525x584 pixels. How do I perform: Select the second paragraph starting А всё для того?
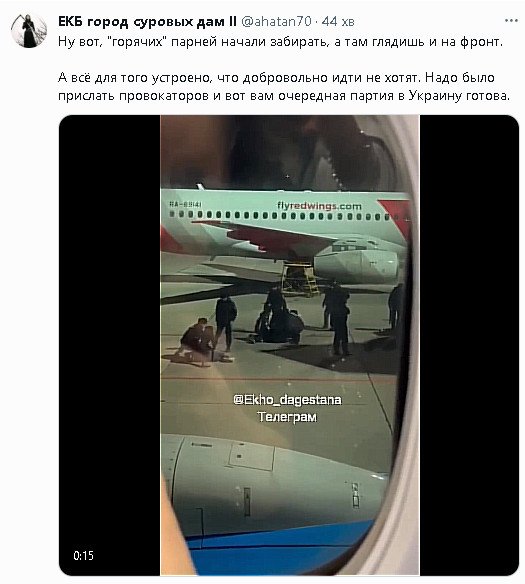click(284, 87)
